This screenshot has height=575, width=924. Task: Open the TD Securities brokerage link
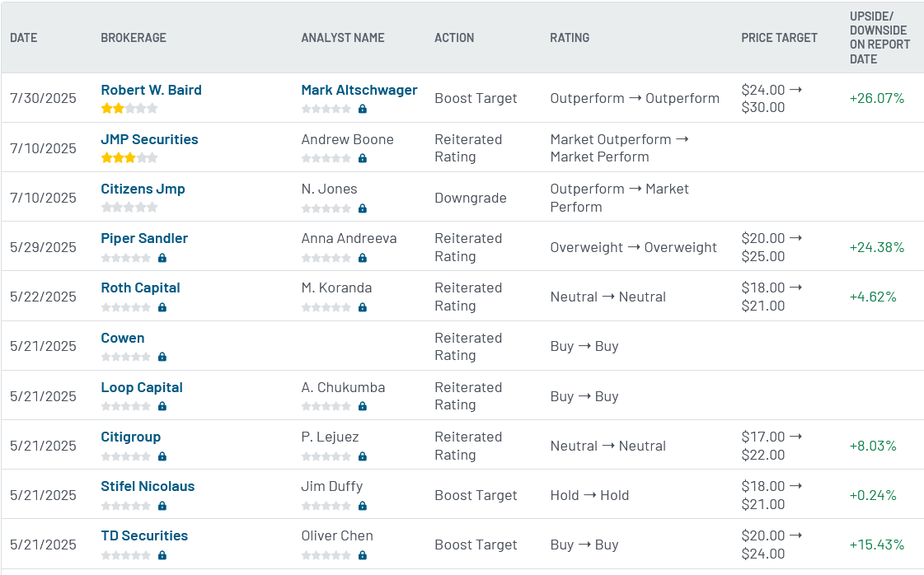pos(143,536)
